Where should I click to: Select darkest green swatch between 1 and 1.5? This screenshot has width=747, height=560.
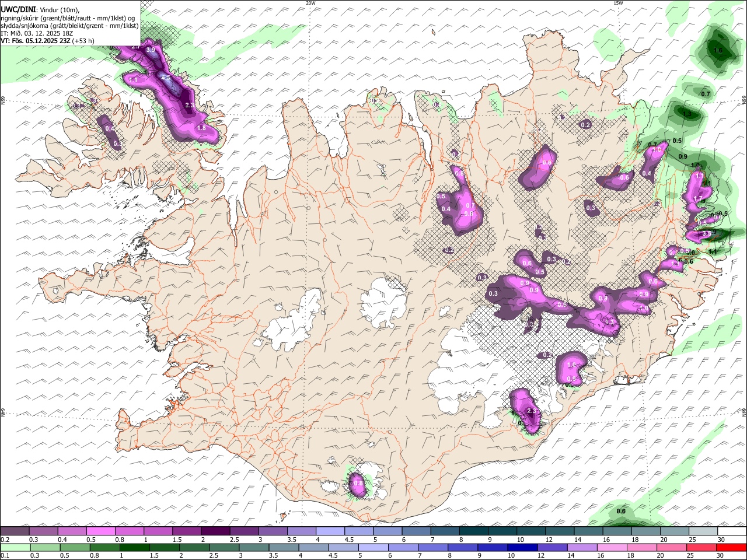[x=134, y=547]
